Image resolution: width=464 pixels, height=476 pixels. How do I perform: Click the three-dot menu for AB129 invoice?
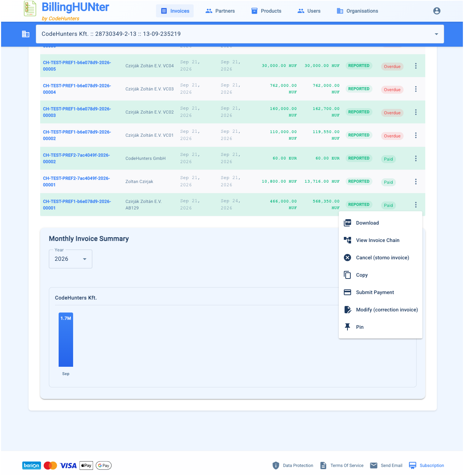[x=416, y=205]
